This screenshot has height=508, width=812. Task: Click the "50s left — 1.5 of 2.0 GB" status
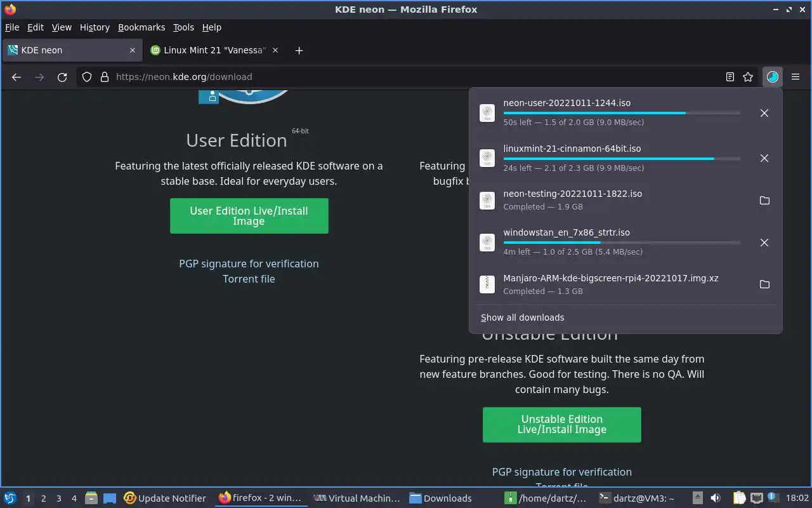point(573,123)
